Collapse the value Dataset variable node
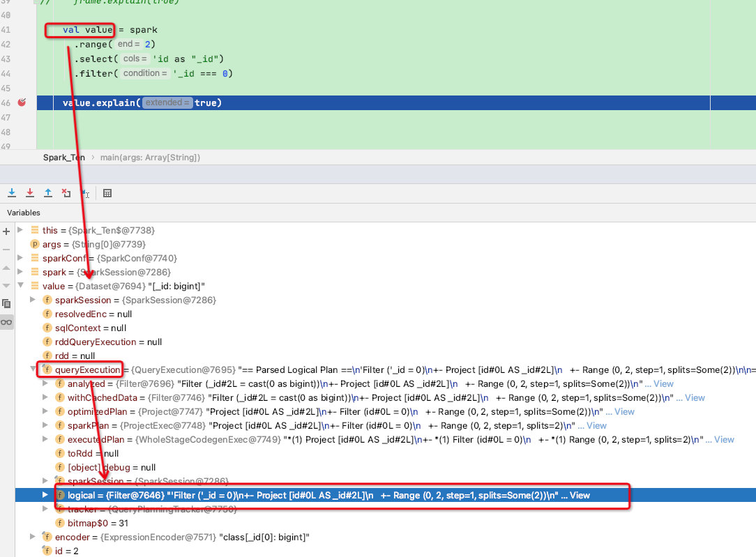The image size is (756, 557). (x=21, y=285)
